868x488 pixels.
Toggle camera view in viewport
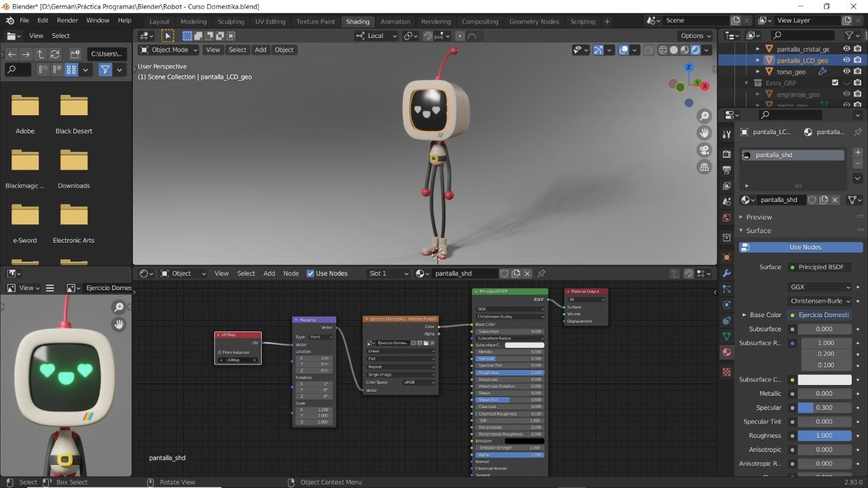pos(705,150)
